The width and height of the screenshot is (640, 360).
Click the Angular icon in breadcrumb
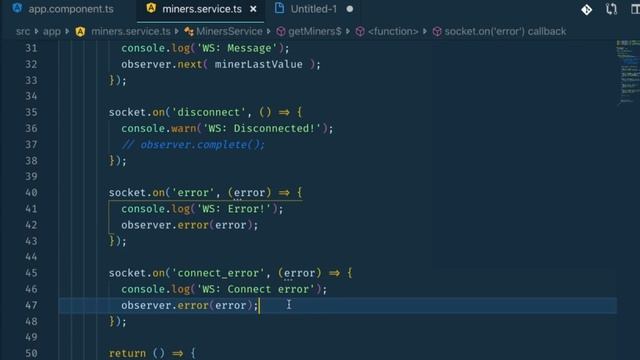coord(80,31)
